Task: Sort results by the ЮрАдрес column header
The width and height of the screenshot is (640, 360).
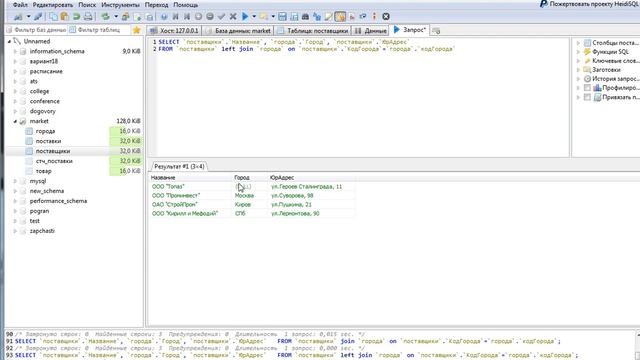Action: 282,178
